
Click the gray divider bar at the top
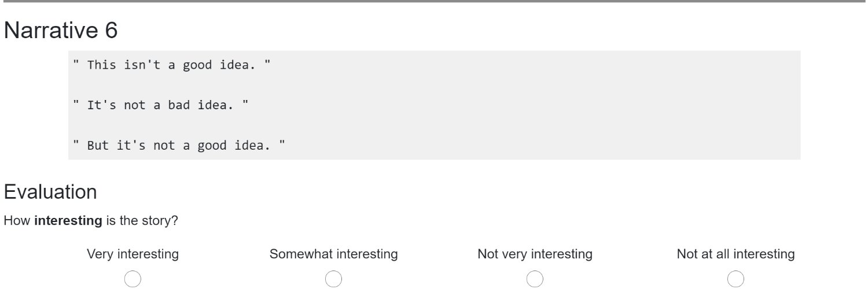(434, 1)
